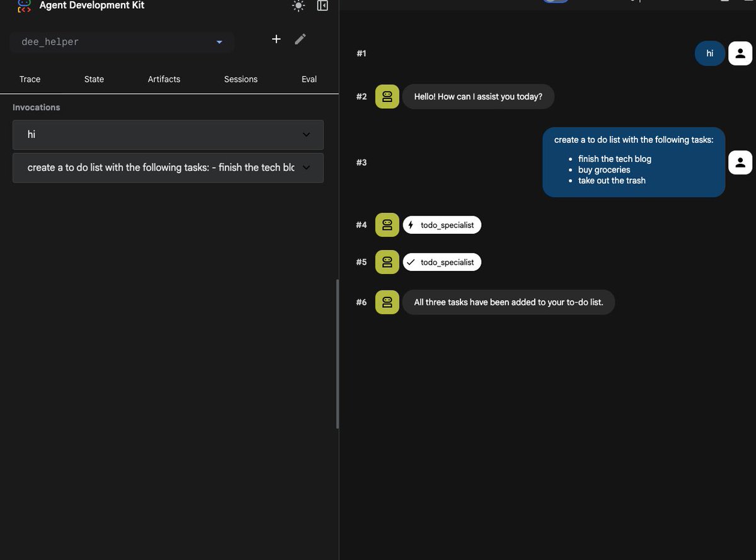Image resolution: width=756 pixels, height=560 pixels.
Task: Open the todo_specialist response chip with checkmark
Action: click(x=442, y=262)
